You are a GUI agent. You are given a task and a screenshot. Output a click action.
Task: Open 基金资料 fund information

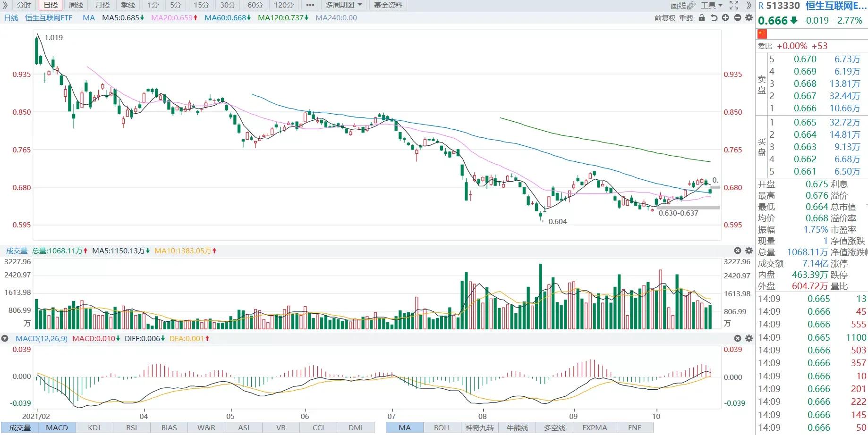pos(388,5)
